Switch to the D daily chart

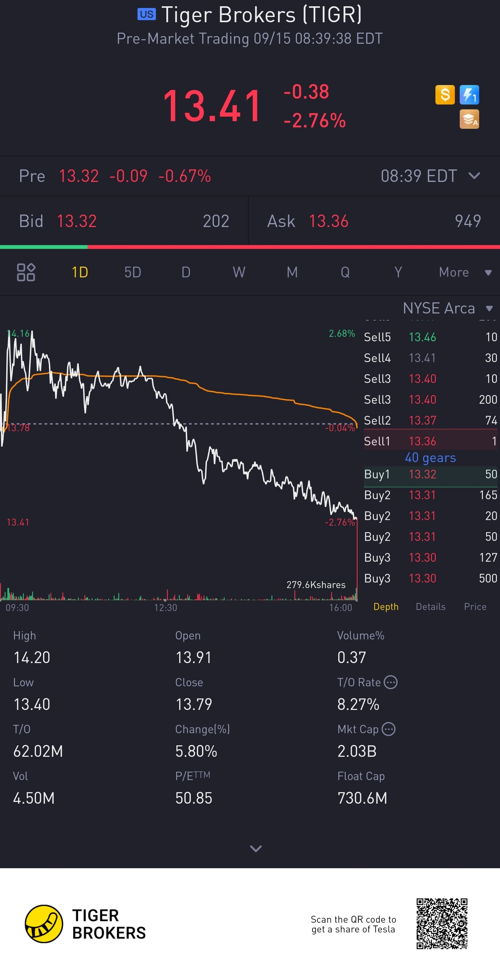pos(186,272)
